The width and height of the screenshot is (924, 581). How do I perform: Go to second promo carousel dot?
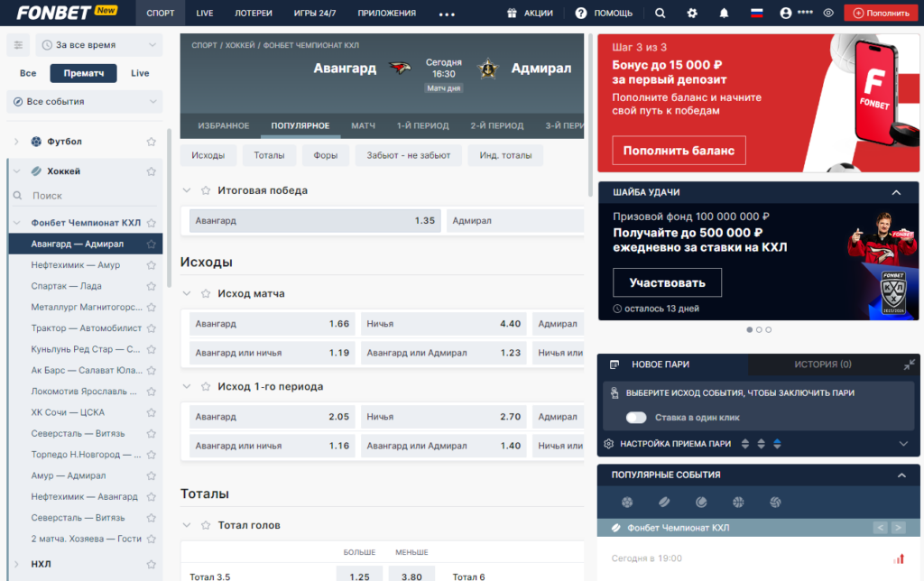click(x=759, y=330)
